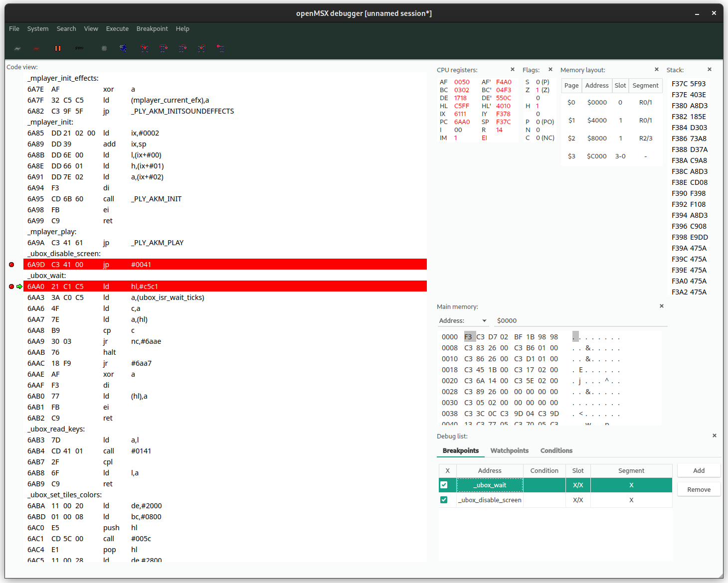Click the Add breakpoint button
728x583 pixels.
(699, 470)
